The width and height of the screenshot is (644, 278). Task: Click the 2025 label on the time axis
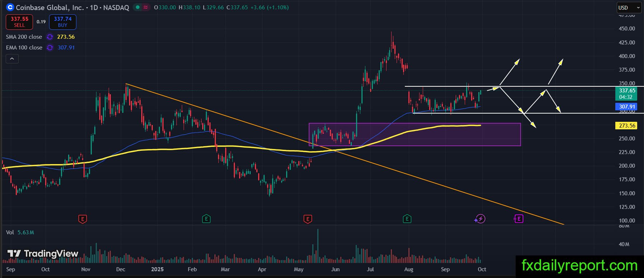click(157, 269)
